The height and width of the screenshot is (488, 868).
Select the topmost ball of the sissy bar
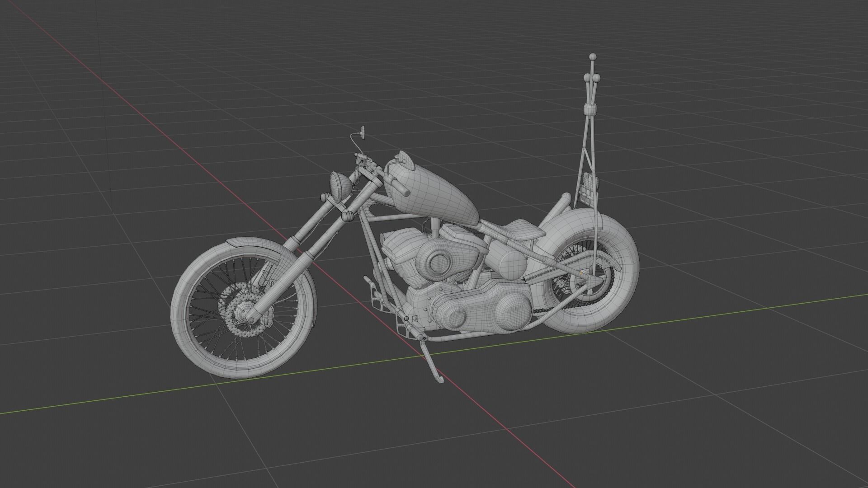pos(592,57)
